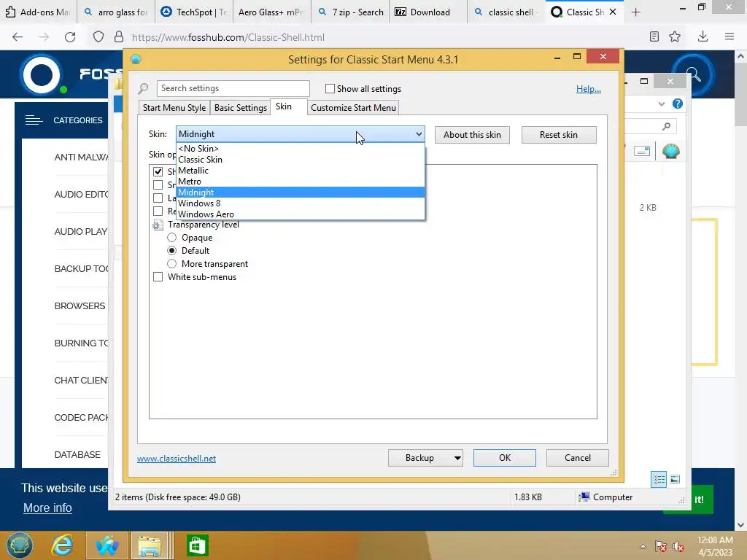Expand the Explorer ribbon chevron
This screenshot has height=560, width=747.
[661, 104]
